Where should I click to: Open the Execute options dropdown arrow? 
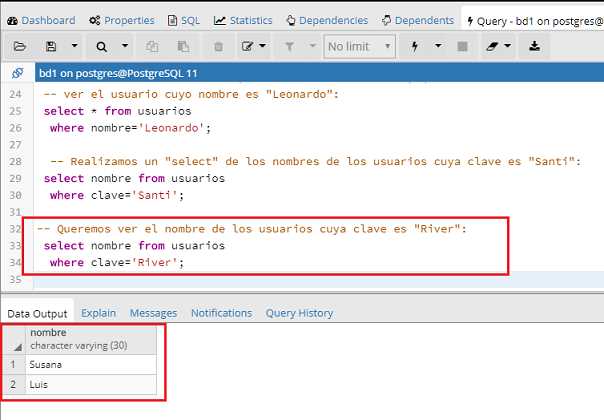438,46
